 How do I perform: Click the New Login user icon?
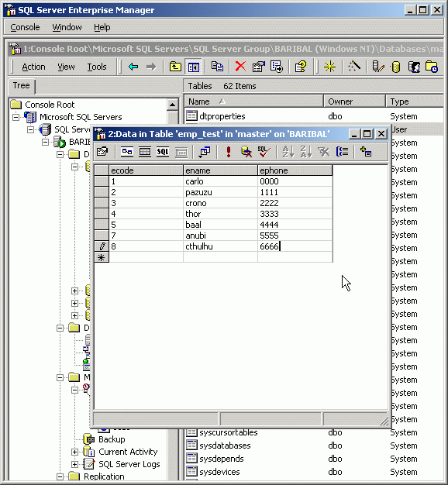point(414,67)
